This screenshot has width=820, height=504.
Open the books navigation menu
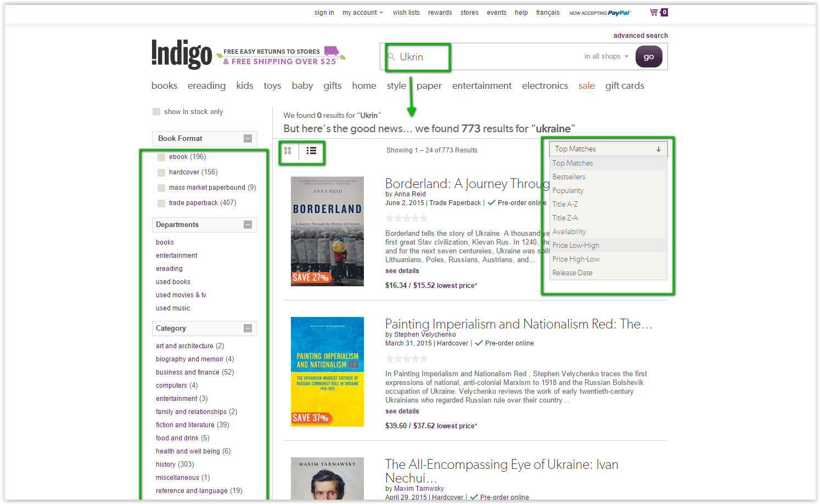pos(164,86)
